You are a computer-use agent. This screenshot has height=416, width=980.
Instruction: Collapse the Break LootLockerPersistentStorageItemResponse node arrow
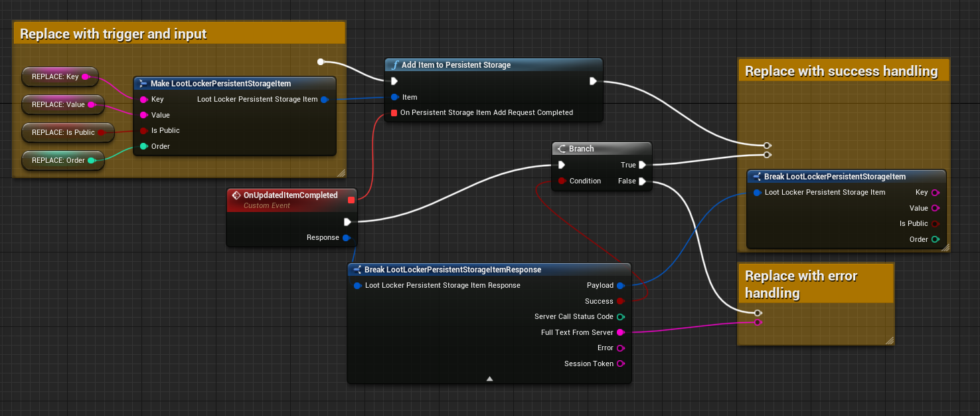click(489, 378)
